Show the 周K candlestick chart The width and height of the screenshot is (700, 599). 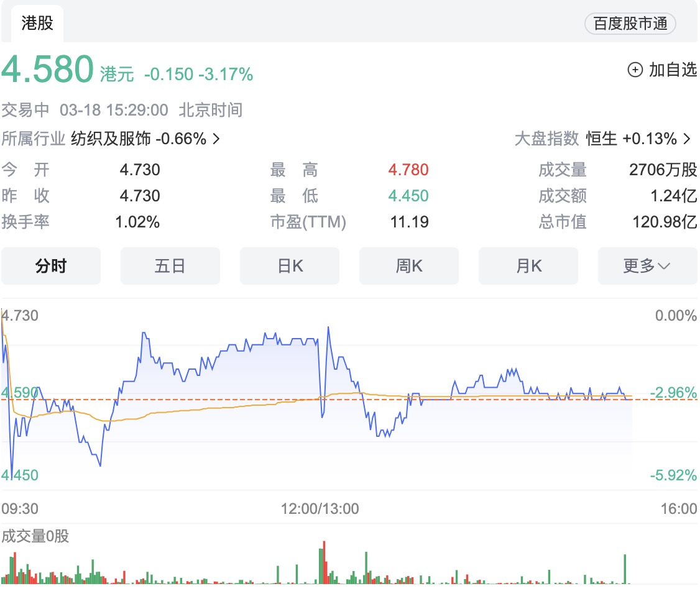point(409,266)
